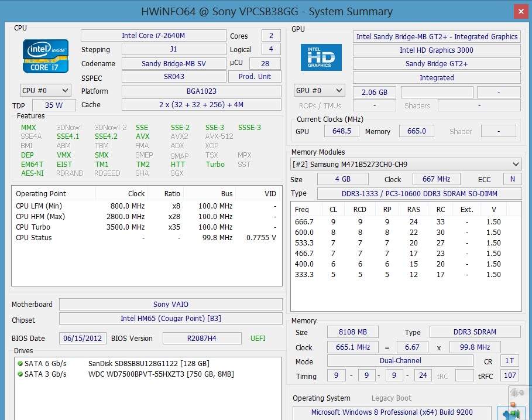Click green status icon for SATA 6 Gb/s drive
532x420 pixels.
pos(20,364)
